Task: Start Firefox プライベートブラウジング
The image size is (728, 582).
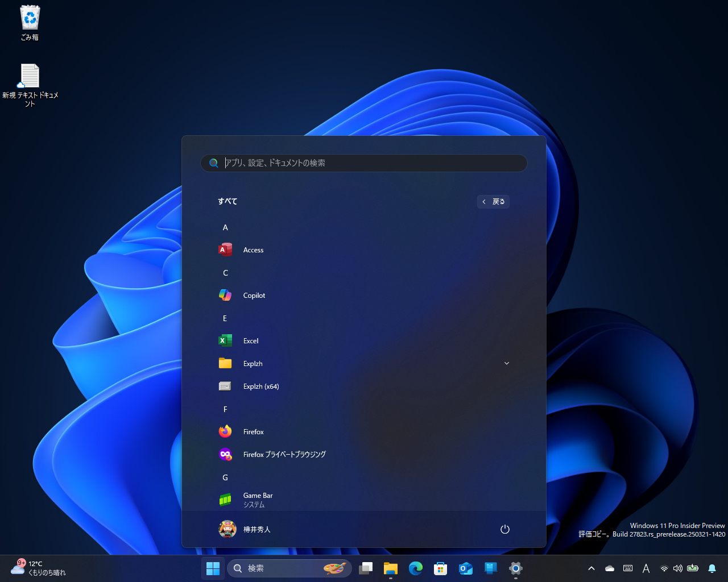Action: click(284, 454)
